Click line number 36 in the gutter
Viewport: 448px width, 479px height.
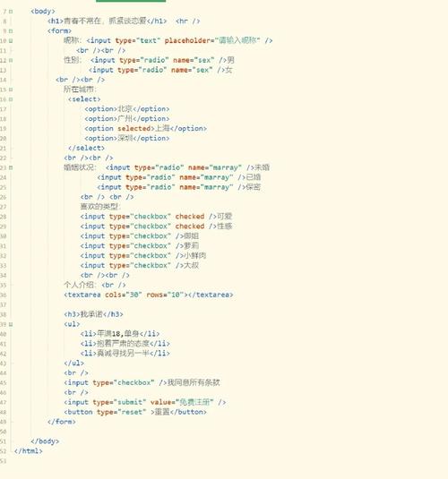pyautogui.click(x=3, y=295)
